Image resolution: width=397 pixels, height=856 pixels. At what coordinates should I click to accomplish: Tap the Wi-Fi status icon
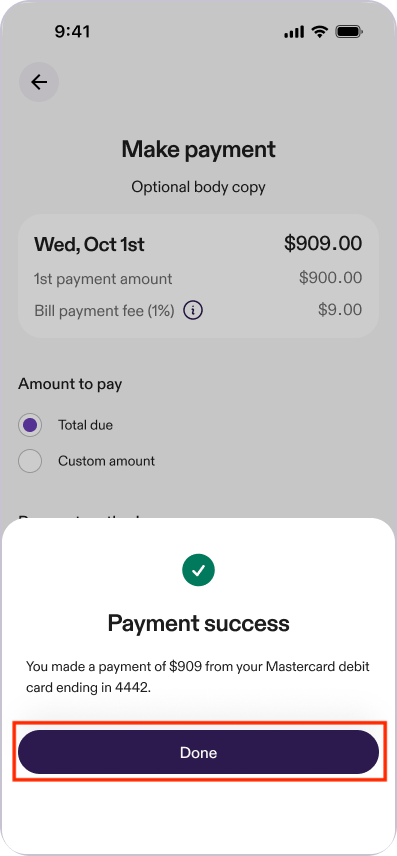tap(319, 32)
